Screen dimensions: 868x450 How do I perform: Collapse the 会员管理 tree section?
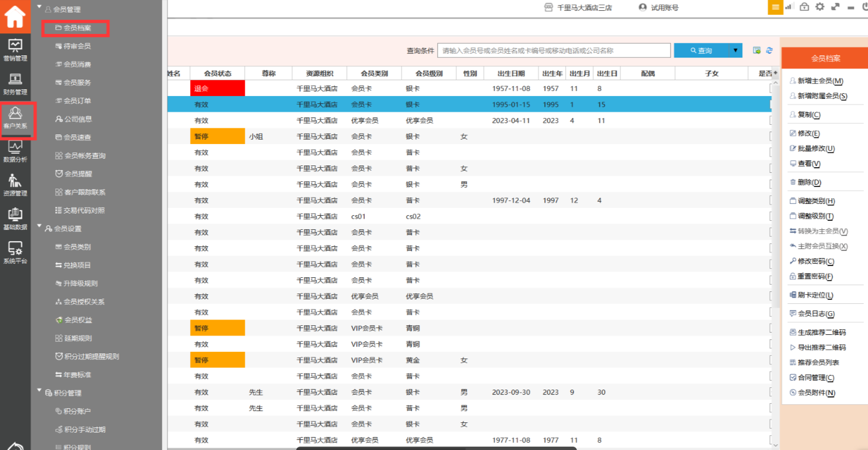pos(39,7)
